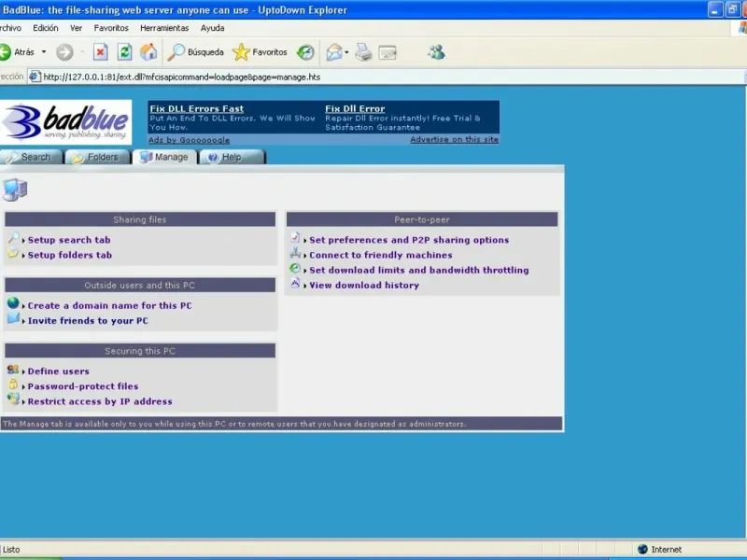
Task: Click network icon beside Connect to friendly machines
Action: pos(295,253)
